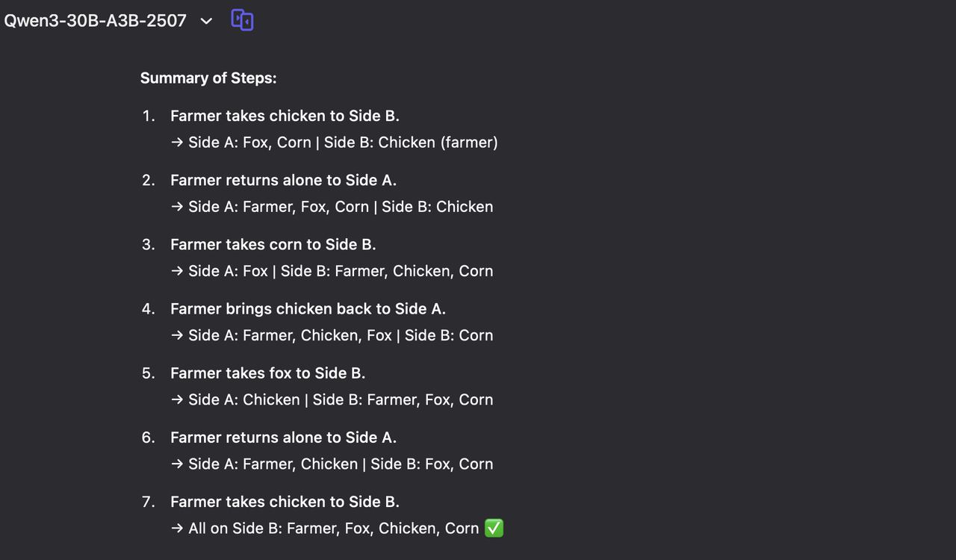Click the arrow before 'All on Side B'

tap(177, 528)
